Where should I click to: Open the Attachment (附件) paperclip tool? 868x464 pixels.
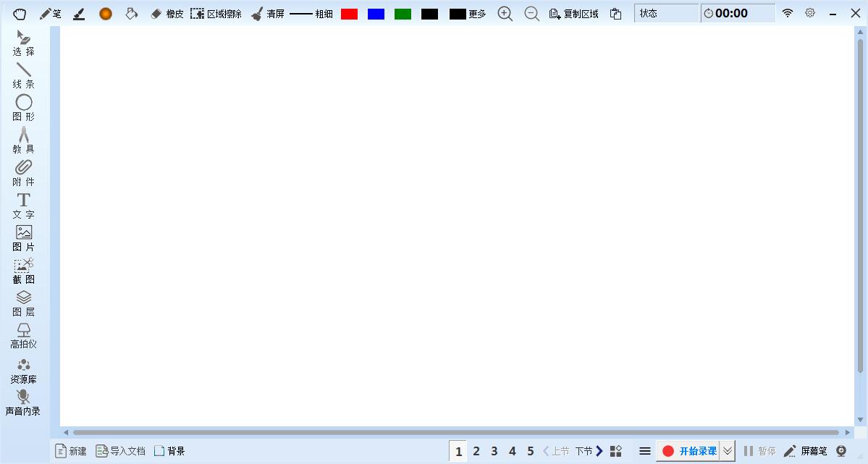coord(24,172)
